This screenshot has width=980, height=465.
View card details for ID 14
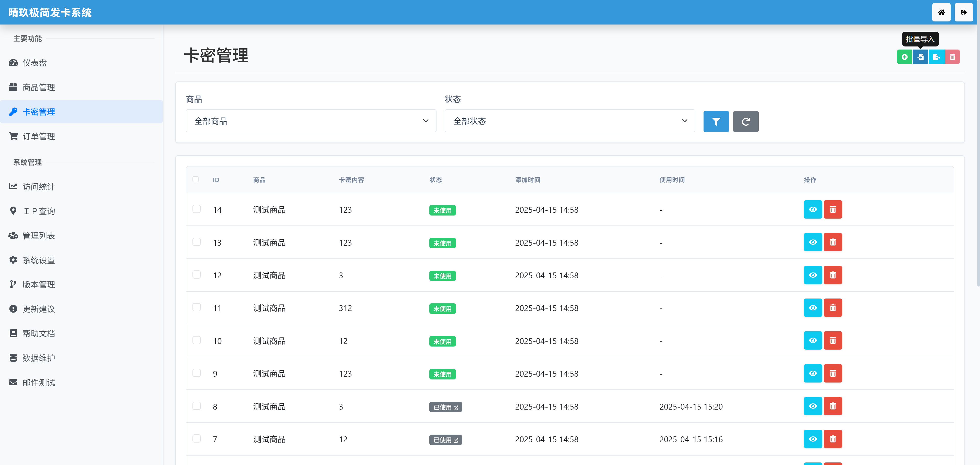[813, 209]
